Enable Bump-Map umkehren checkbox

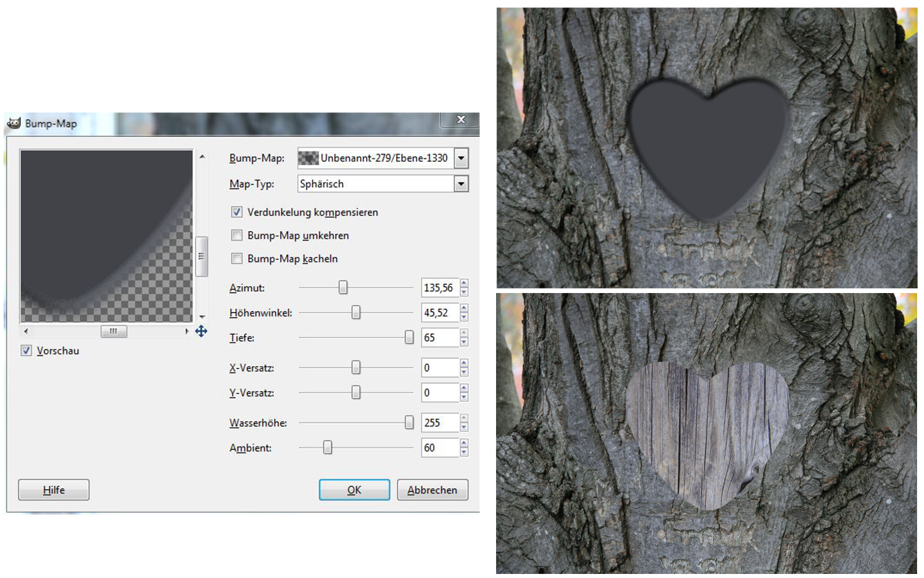(237, 235)
